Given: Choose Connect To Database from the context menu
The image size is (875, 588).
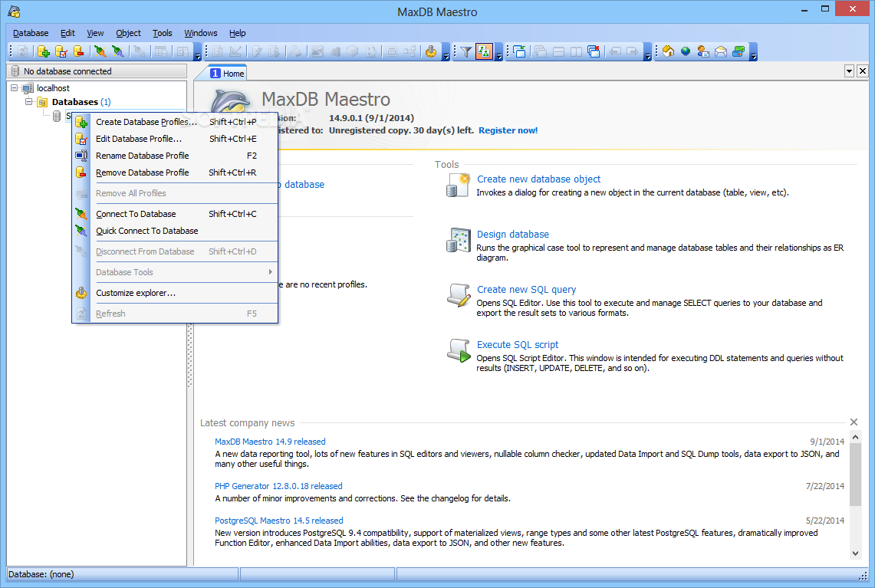Looking at the screenshot, I should [175, 214].
